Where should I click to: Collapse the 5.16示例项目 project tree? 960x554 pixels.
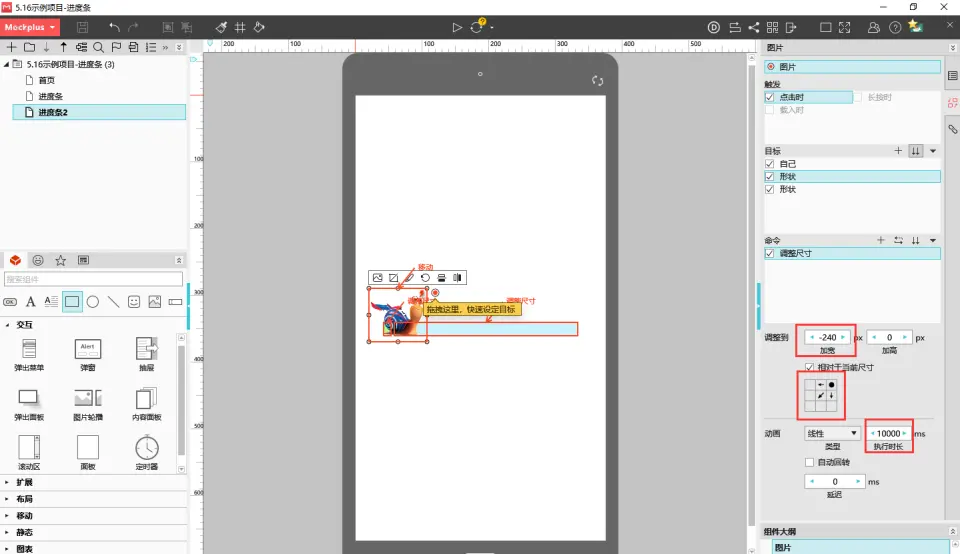tap(7, 64)
